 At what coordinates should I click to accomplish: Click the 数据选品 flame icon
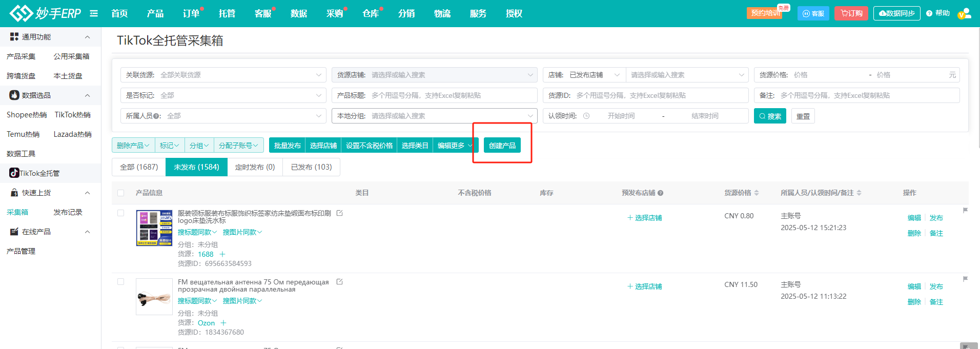coord(14,95)
